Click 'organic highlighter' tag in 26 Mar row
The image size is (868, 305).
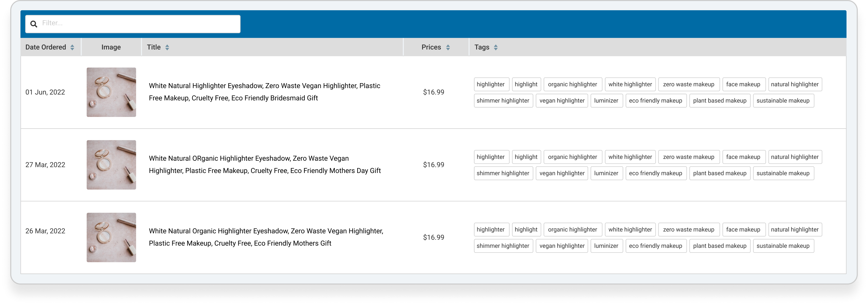click(x=572, y=230)
